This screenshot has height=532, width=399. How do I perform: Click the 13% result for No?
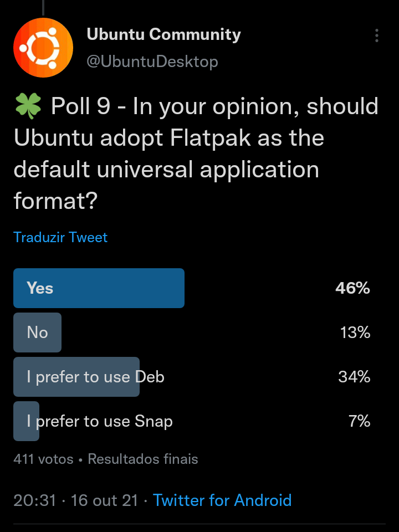[x=355, y=332]
